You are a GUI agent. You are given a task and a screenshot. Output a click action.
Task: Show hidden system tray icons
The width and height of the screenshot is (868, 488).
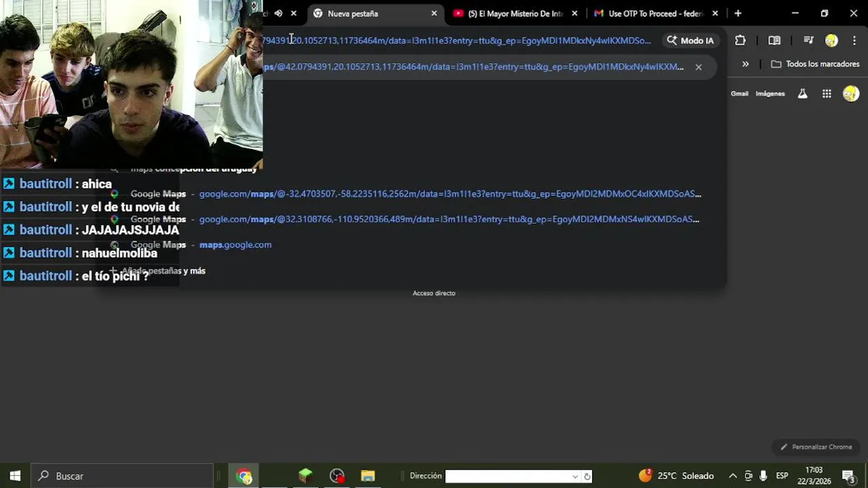732,476
